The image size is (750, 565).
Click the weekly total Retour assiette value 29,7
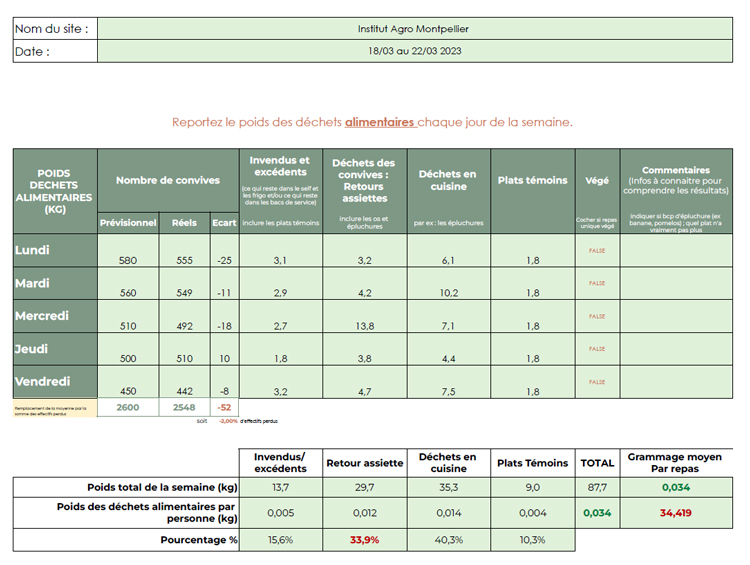click(365, 487)
